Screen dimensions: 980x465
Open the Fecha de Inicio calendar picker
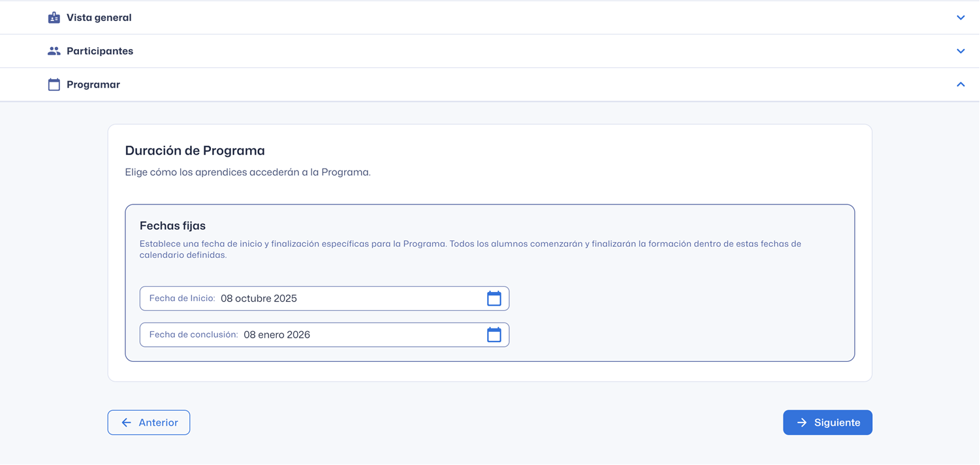494,298
